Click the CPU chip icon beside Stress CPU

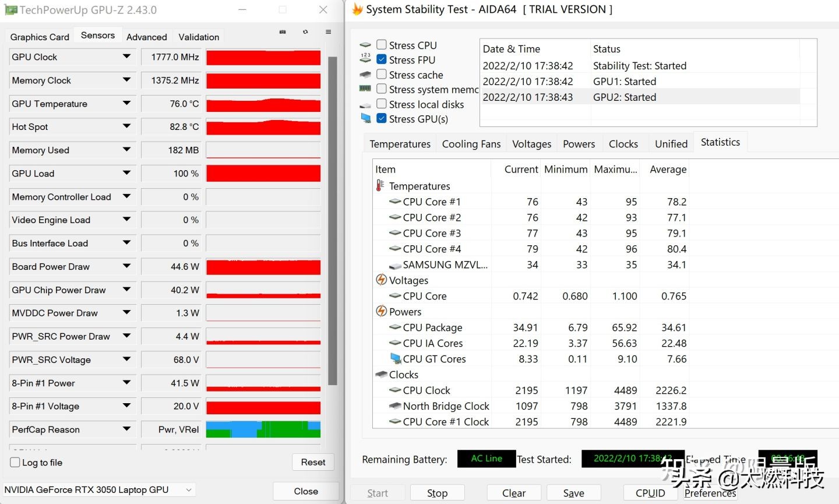pyautogui.click(x=365, y=45)
